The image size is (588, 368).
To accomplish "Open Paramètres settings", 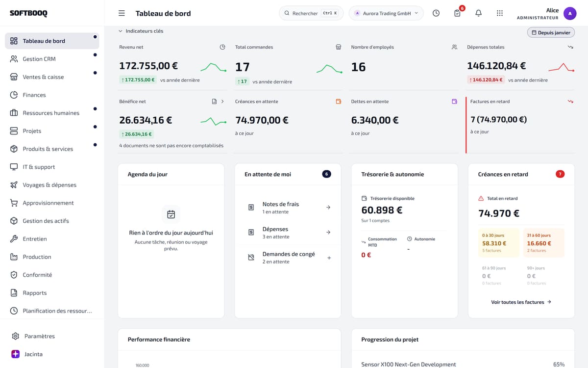I will pos(52,336).
